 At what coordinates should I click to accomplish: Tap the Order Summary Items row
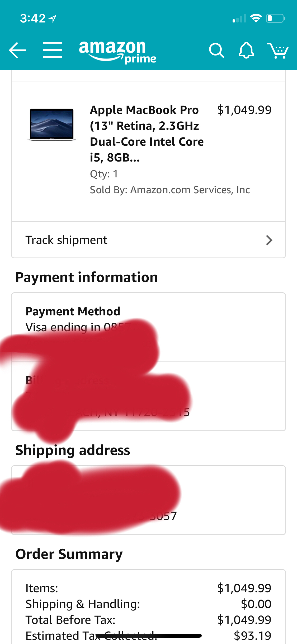(148, 588)
